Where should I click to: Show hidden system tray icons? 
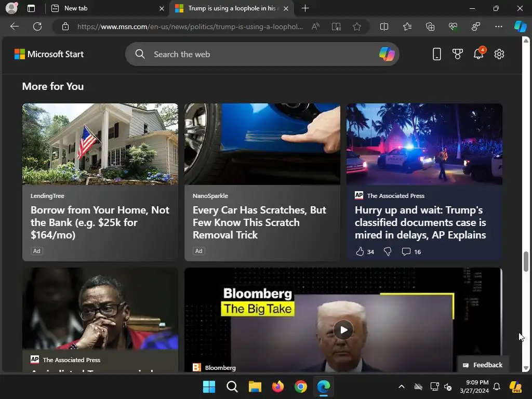[402, 387]
